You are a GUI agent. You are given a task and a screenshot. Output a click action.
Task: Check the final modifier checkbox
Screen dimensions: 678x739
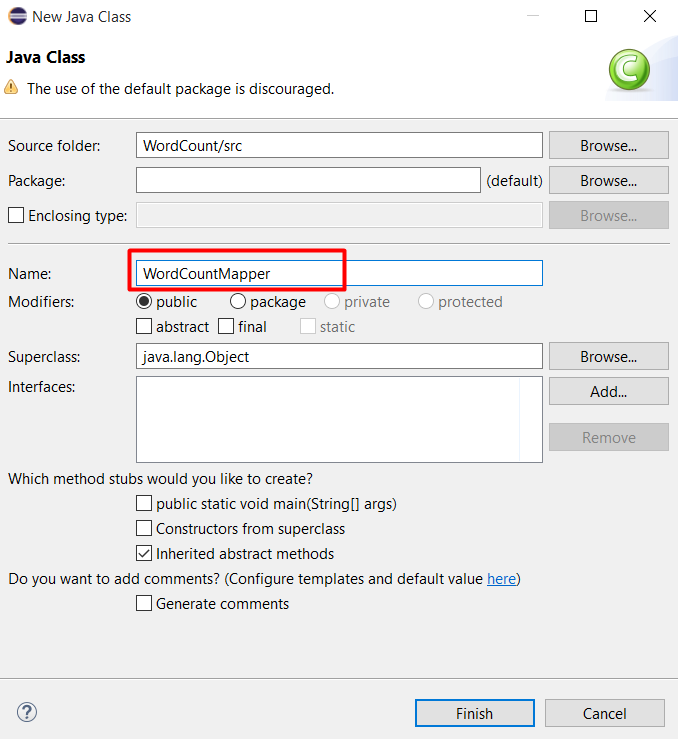tap(226, 326)
